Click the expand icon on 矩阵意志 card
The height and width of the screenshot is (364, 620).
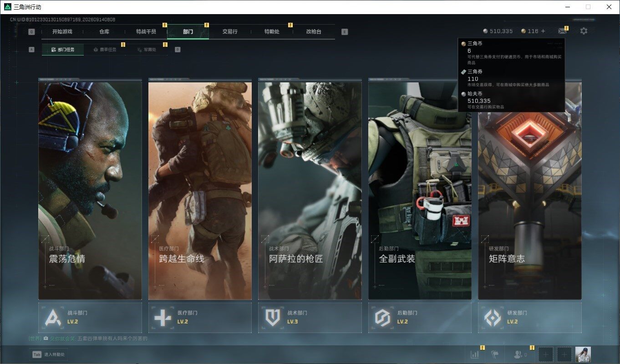485,238
